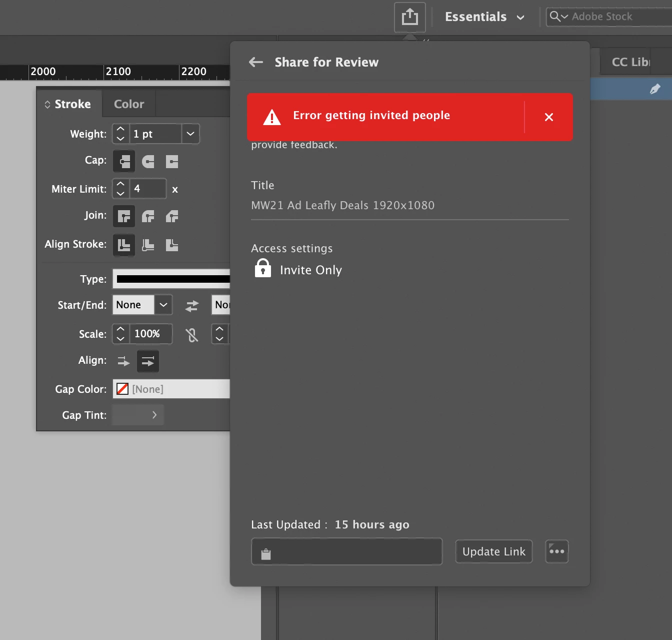This screenshot has width=672, height=640.
Task: Select the Projecting Cap icon
Action: point(172,162)
